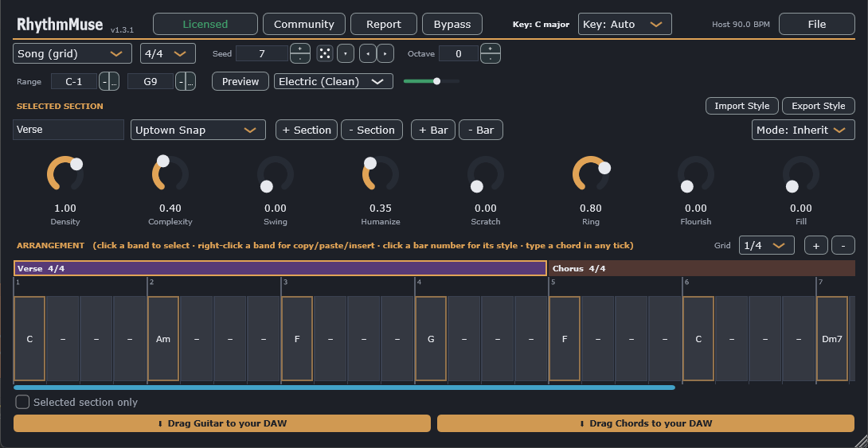The height and width of the screenshot is (448, 868).
Task: Click the C-1 low range field
Action: click(x=74, y=82)
